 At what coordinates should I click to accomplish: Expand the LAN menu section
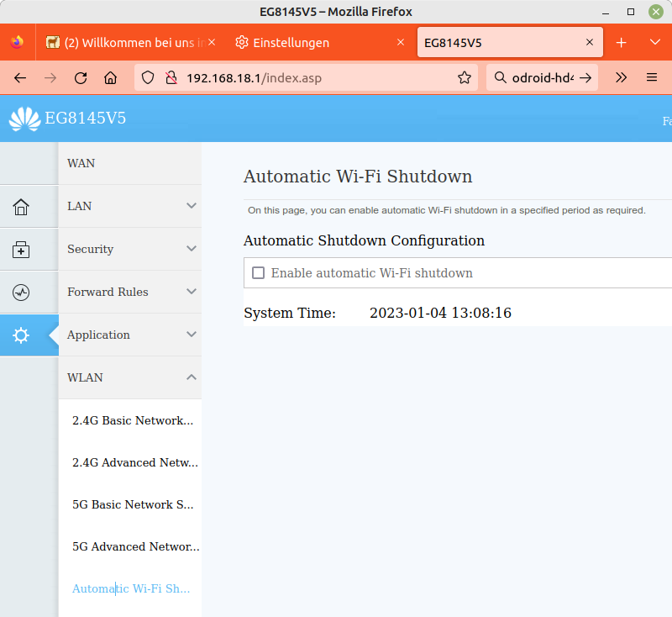tap(129, 206)
